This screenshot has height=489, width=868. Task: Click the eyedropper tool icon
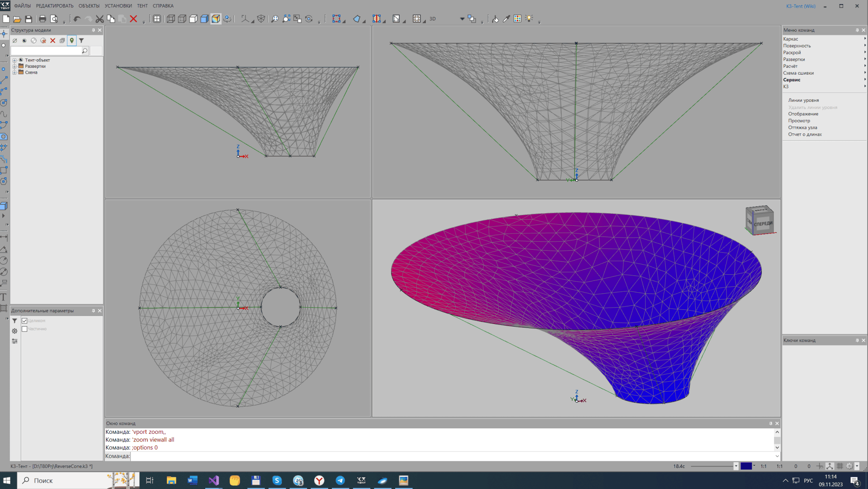tap(506, 19)
